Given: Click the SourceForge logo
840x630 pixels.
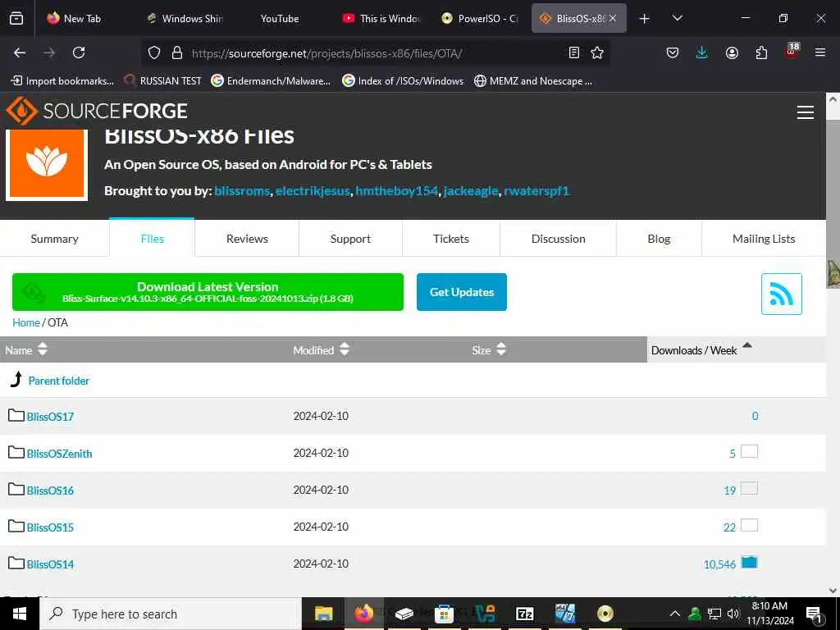Looking at the screenshot, I should click(97, 111).
